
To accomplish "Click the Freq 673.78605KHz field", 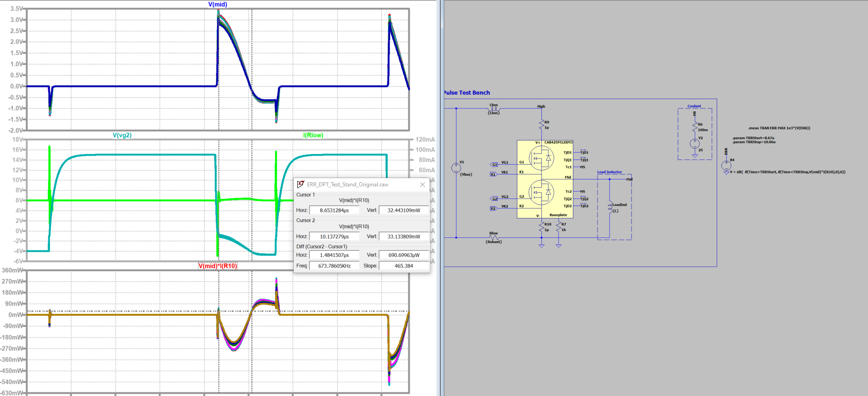I will (x=334, y=266).
